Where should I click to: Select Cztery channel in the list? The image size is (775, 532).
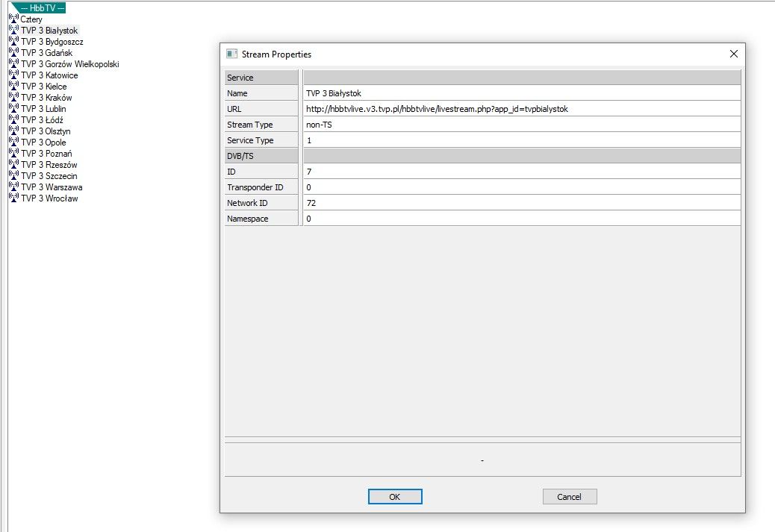click(31, 19)
